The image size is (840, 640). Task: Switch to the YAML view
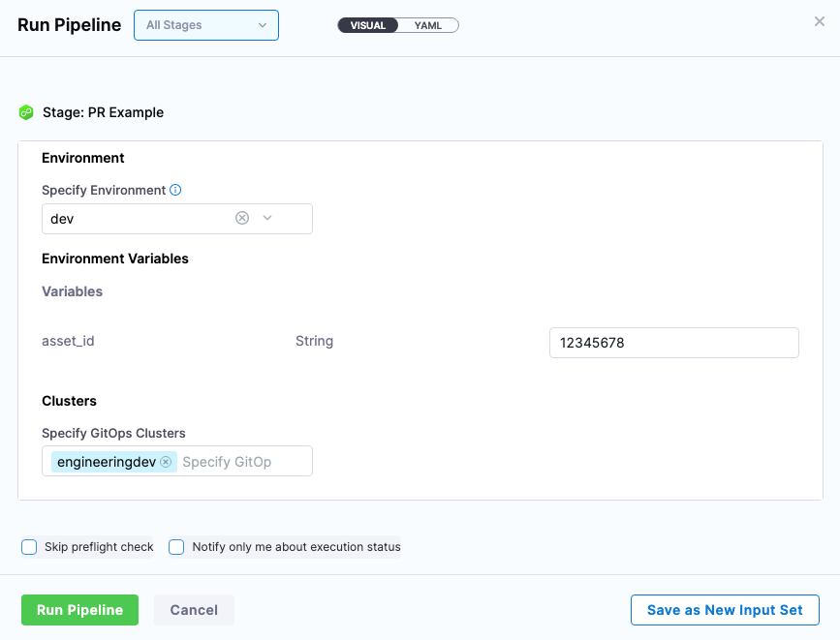(428, 25)
